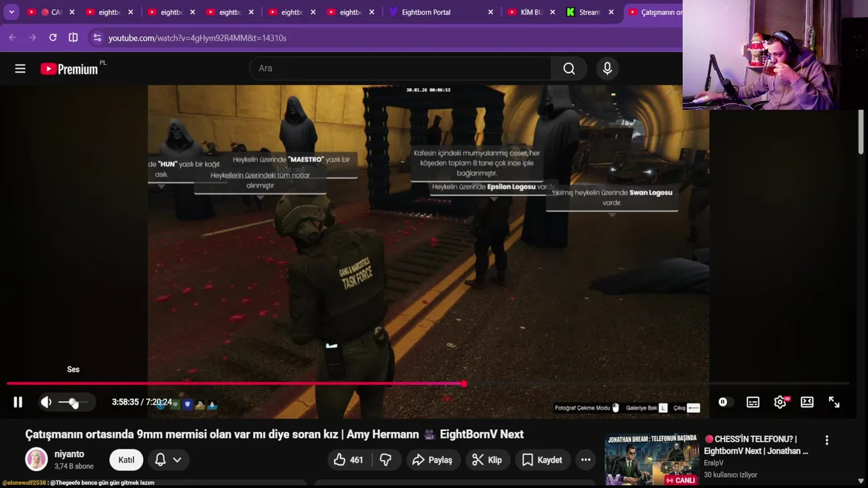Start voice search with the microphone
This screenshot has width=868, height=488.
(607, 68)
